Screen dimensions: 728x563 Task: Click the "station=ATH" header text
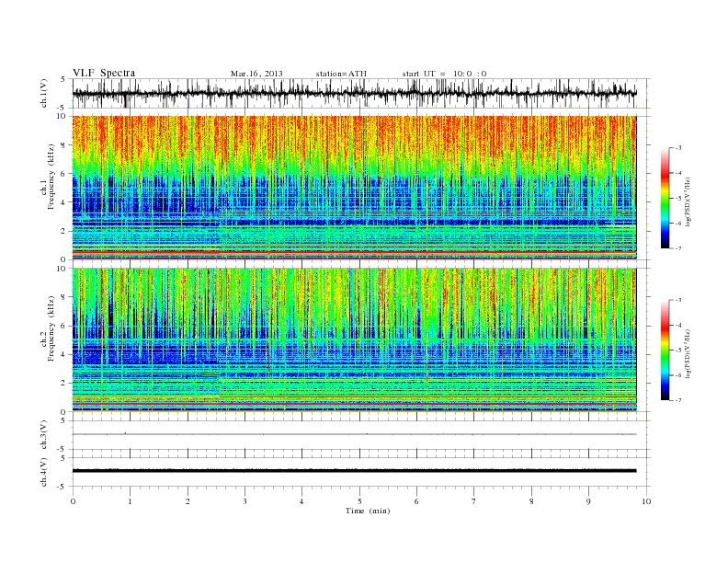341,74
